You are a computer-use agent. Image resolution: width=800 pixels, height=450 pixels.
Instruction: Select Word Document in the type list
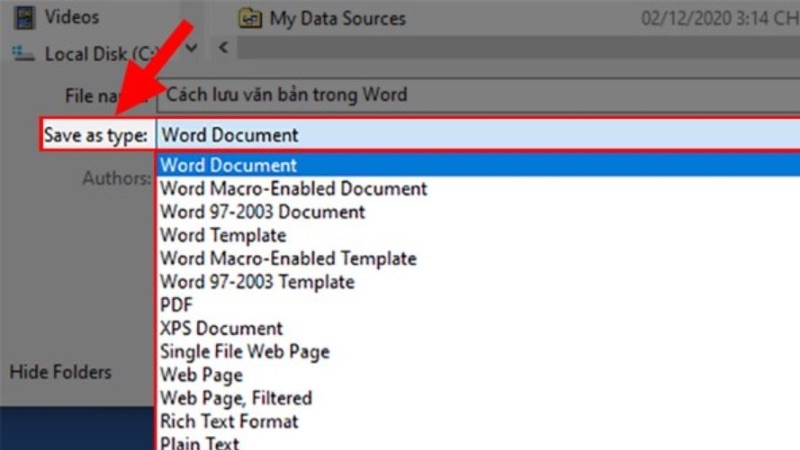coord(479,165)
